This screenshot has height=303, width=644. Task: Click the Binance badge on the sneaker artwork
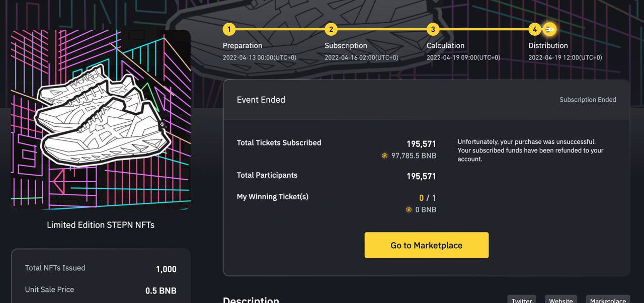[163, 124]
